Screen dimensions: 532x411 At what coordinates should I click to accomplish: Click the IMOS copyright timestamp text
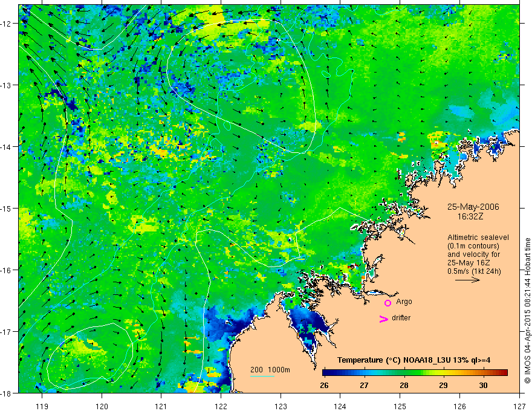click(x=527, y=311)
